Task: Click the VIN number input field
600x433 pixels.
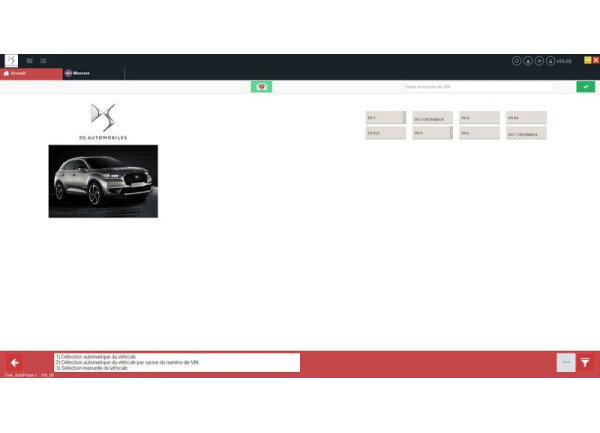Action: click(477, 87)
